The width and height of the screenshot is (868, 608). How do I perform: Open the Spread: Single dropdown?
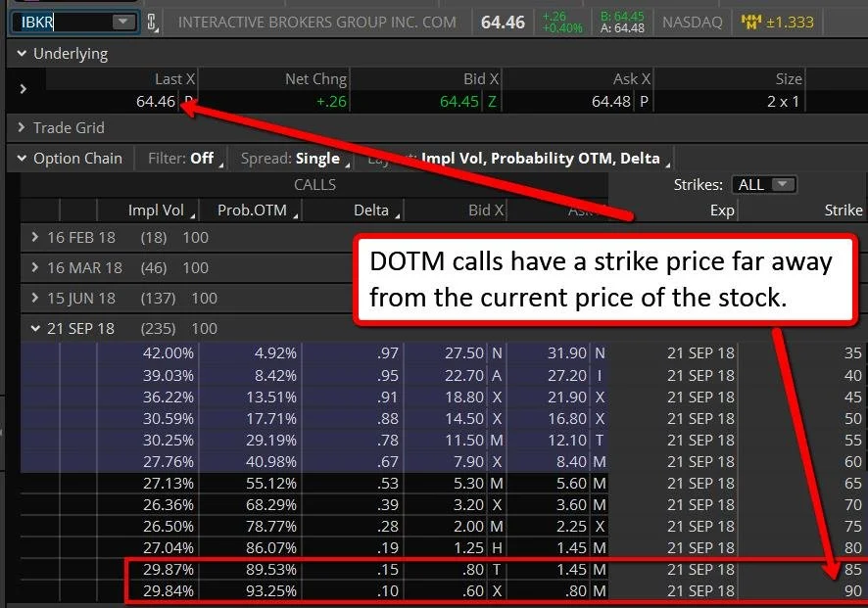[296, 159]
